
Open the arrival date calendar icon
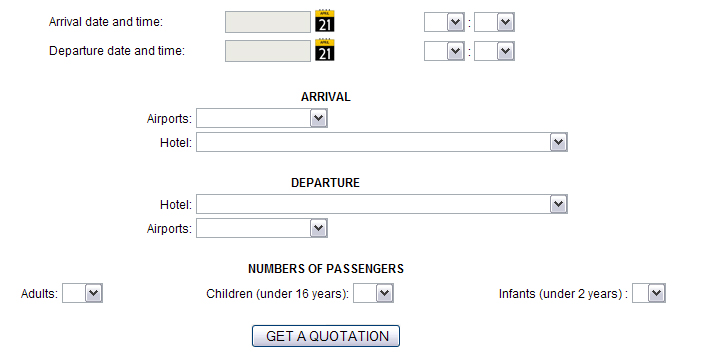325,21
